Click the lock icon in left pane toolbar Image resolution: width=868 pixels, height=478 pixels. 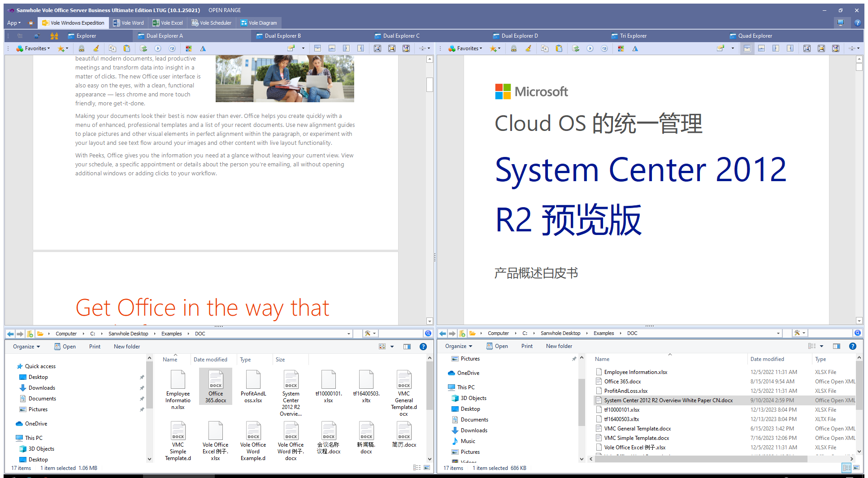(82, 48)
